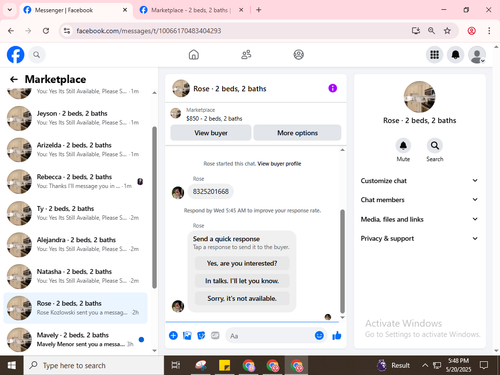
Task: Click the install app icon in address bar
Action: click(x=415, y=31)
